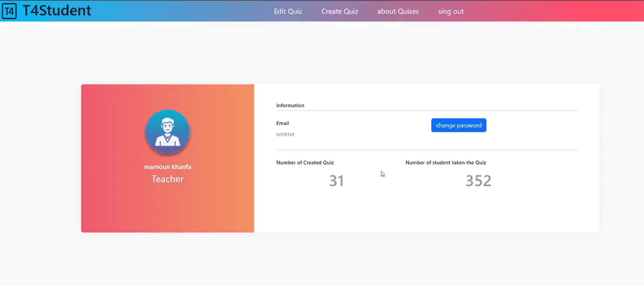Select the name mamoun khanfa
The image size is (644, 286).
[x=168, y=167]
